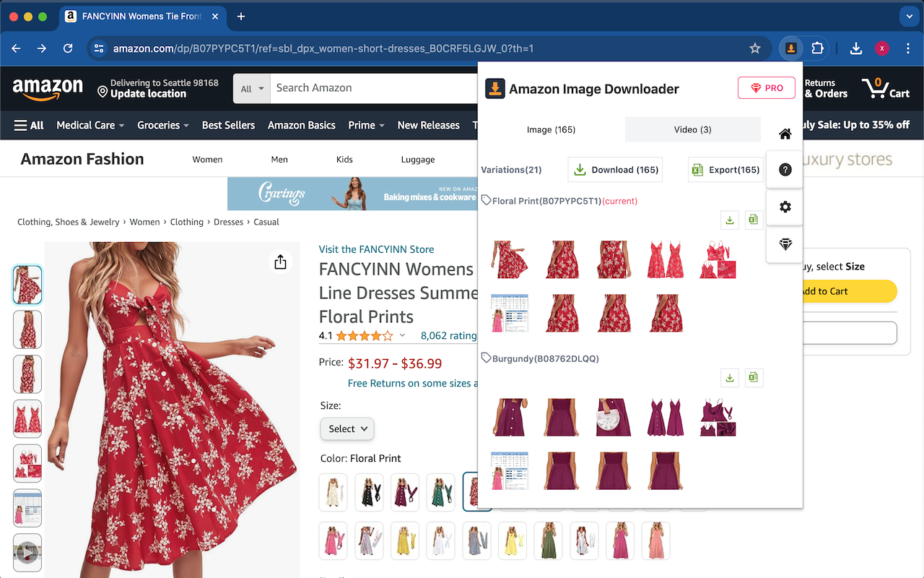
Task: Open the Men section in Amazon Fashion
Action: 279,160
